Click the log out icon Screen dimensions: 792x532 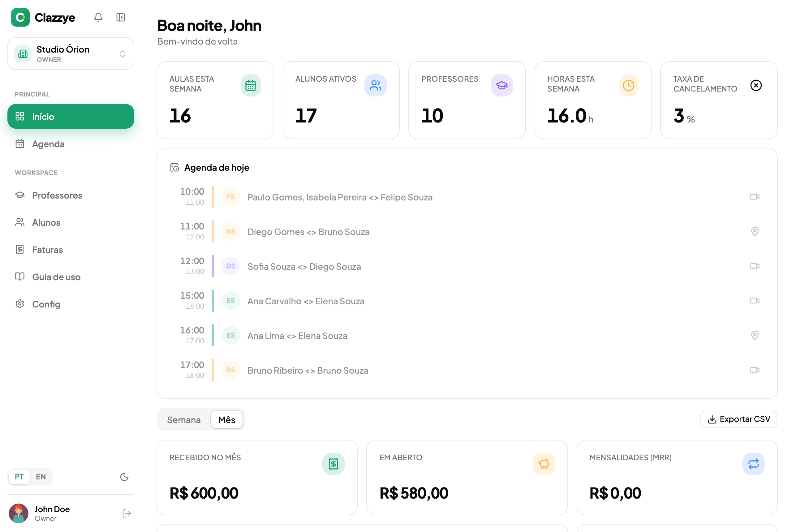pyautogui.click(x=127, y=513)
